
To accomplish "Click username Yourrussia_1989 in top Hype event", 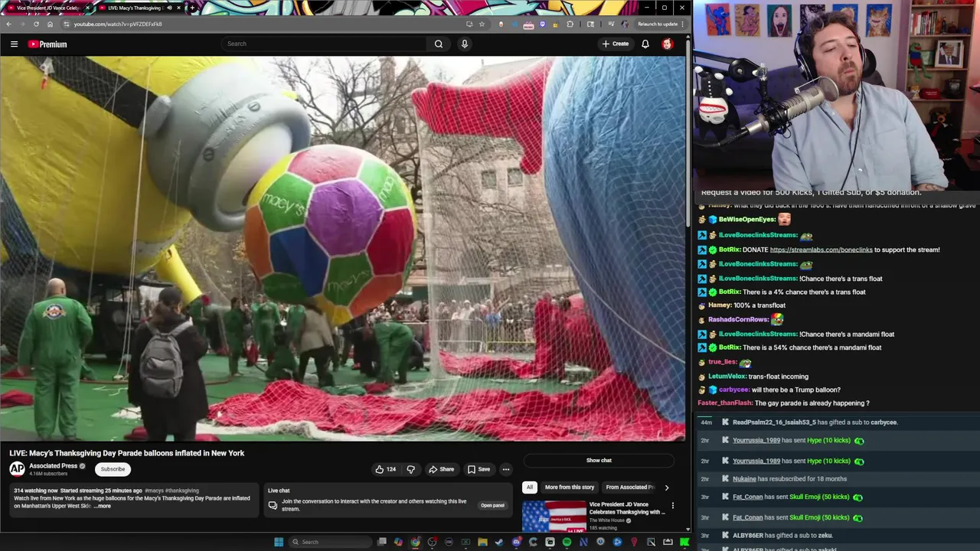I will pyautogui.click(x=756, y=441).
